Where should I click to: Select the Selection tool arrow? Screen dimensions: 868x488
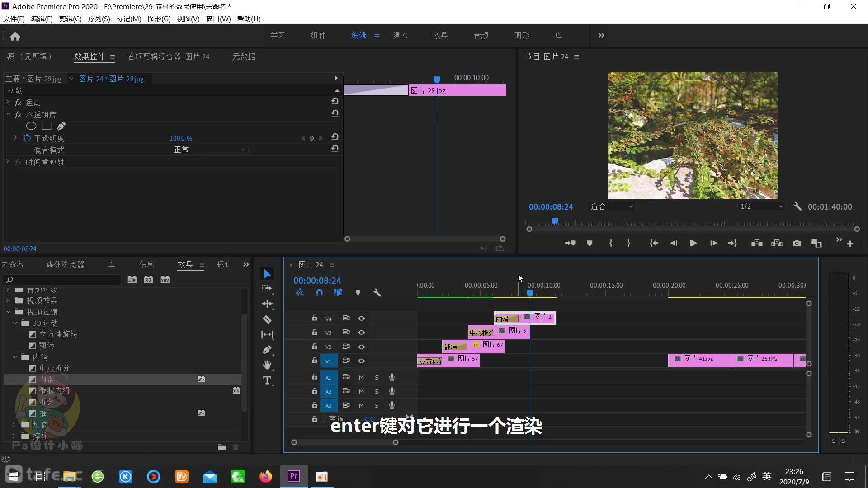coord(267,274)
